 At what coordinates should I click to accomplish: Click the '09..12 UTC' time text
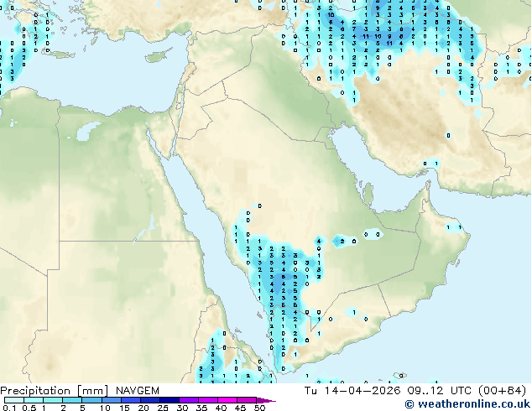(439, 391)
